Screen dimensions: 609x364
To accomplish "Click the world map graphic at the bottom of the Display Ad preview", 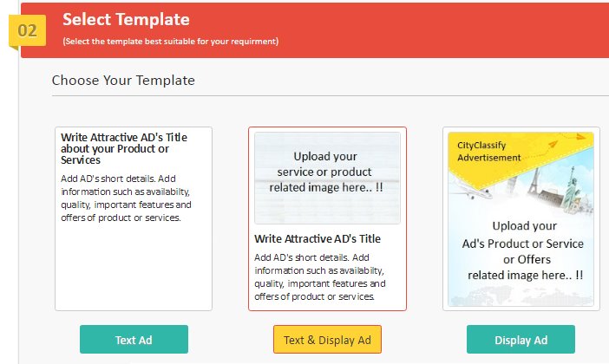I will [521, 296].
